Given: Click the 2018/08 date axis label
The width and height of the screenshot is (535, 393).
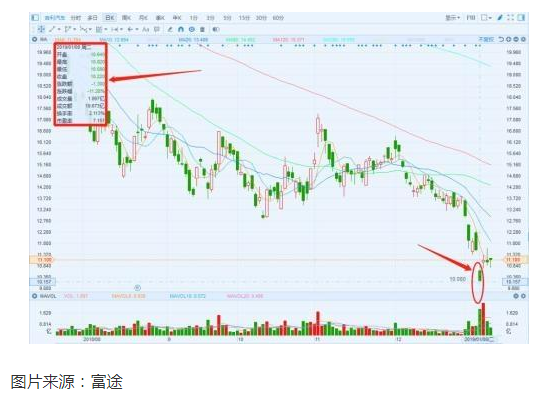Looking at the screenshot, I should 92,339.
